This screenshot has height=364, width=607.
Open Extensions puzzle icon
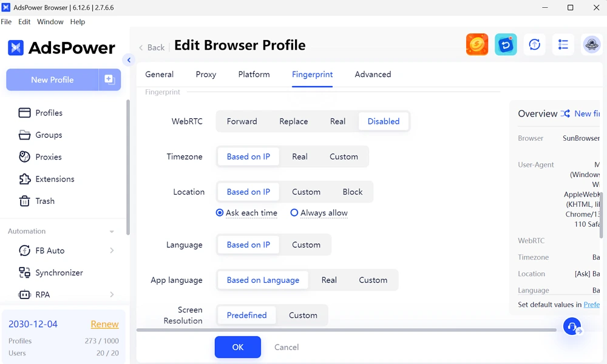pos(24,179)
